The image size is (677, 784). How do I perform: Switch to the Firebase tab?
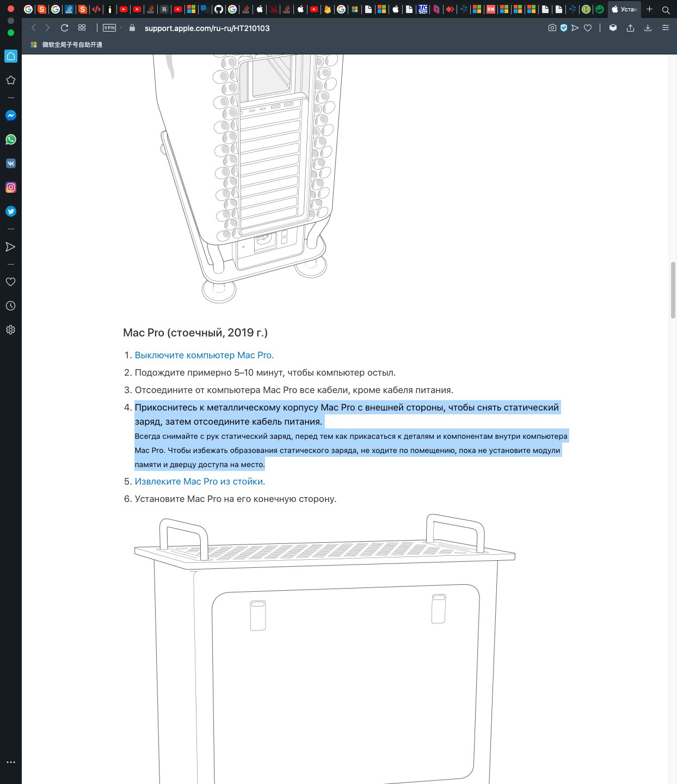pos(327,9)
